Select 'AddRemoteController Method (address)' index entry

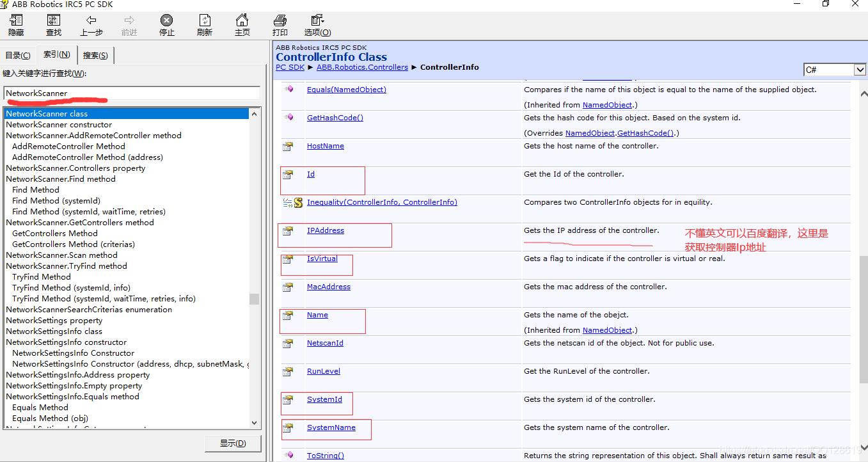click(88, 157)
